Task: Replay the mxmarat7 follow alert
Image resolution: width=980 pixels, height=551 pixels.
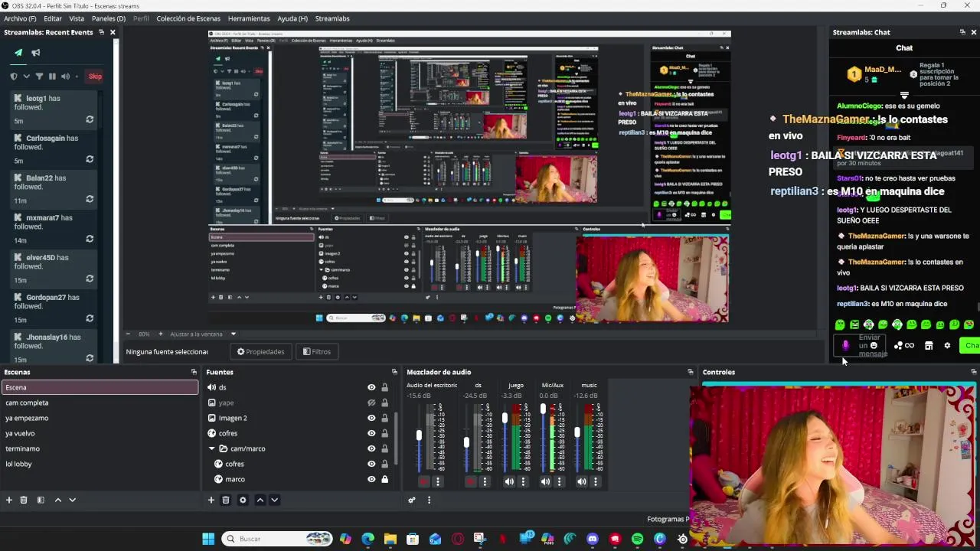Action: click(x=90, y=239)
